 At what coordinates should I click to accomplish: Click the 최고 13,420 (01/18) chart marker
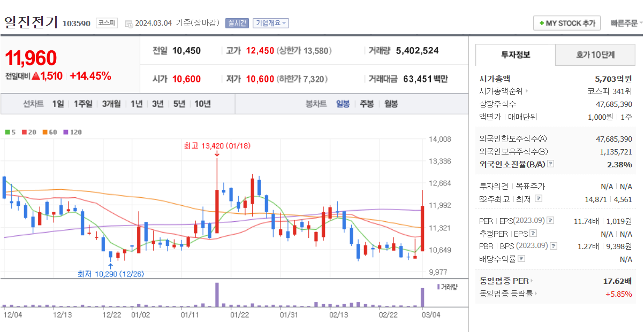(x=217, y=145)
